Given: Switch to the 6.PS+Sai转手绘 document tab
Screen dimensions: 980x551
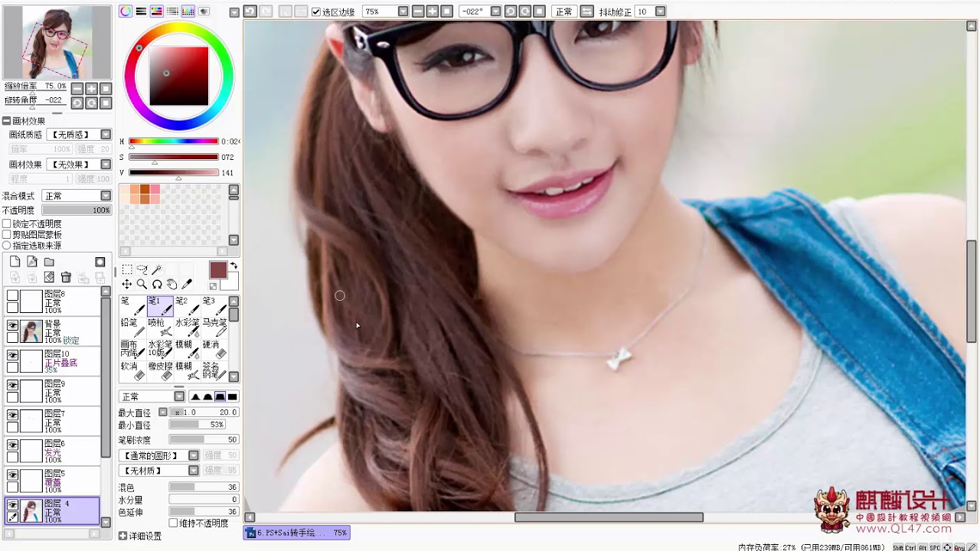Looking at the screenshot, I should coord(297,533).
